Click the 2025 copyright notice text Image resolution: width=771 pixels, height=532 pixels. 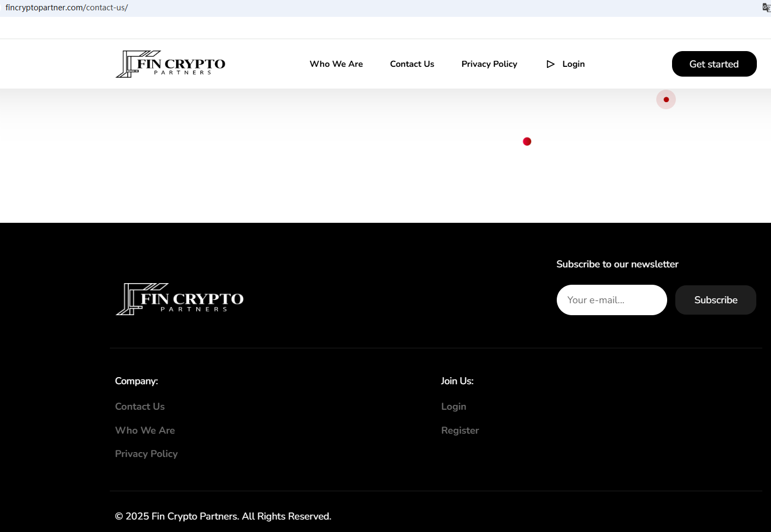223,516
